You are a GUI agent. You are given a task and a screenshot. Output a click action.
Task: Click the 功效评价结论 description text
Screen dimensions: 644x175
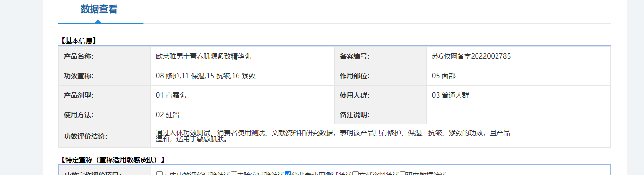[333, 136]
